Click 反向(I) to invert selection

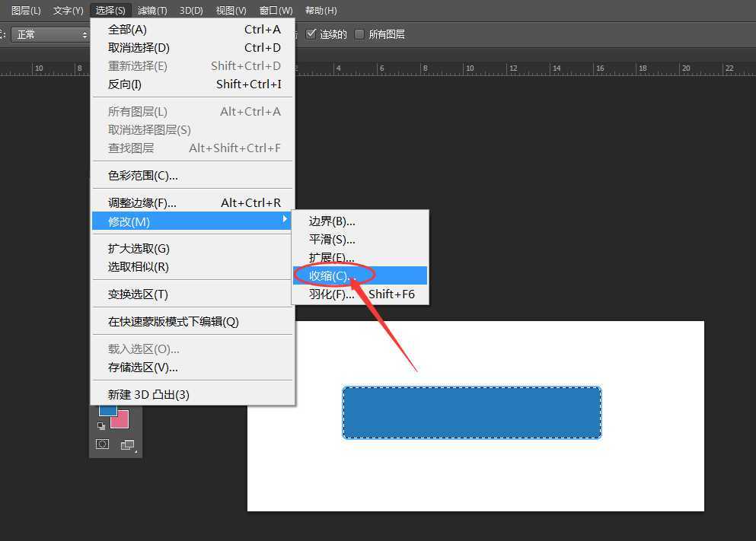(123, 84)
